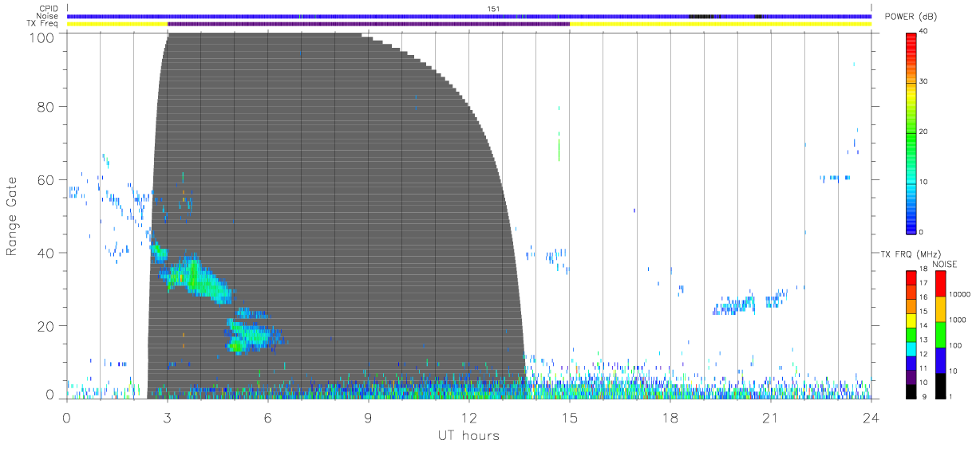Click the 60 tick on Range Gate axis
This screenshot has width=980, height=452.
[x=46, y=180]
